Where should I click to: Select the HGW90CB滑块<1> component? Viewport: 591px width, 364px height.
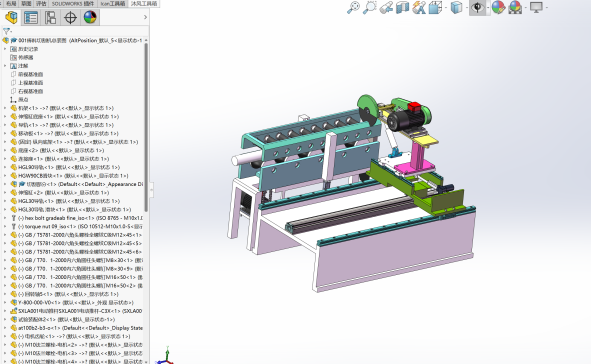[73, 176]
